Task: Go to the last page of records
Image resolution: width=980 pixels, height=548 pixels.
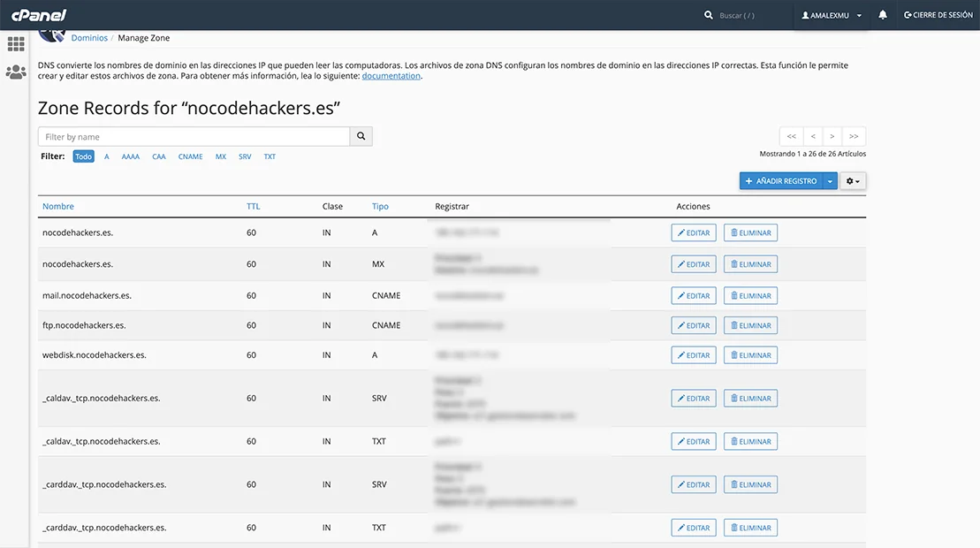Action: (854, 136)
